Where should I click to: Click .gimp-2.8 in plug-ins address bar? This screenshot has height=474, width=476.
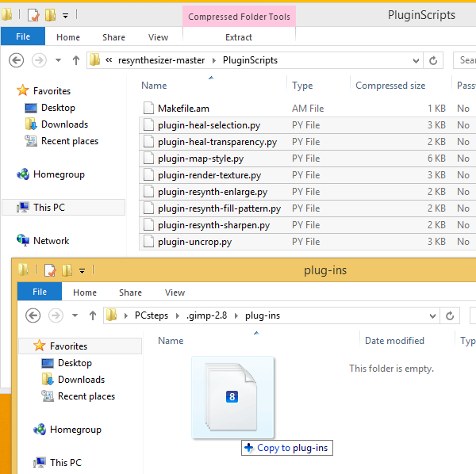tap(206, 315)
